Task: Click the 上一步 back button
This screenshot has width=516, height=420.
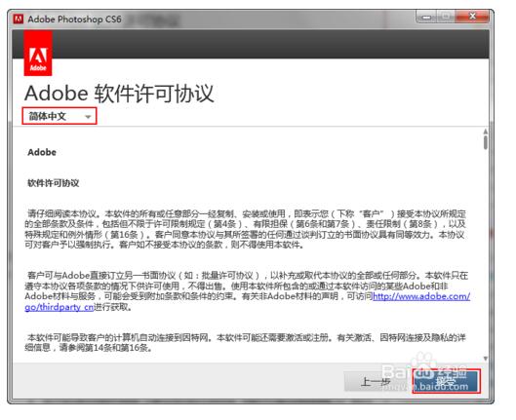Action: (x=377, y=382)
